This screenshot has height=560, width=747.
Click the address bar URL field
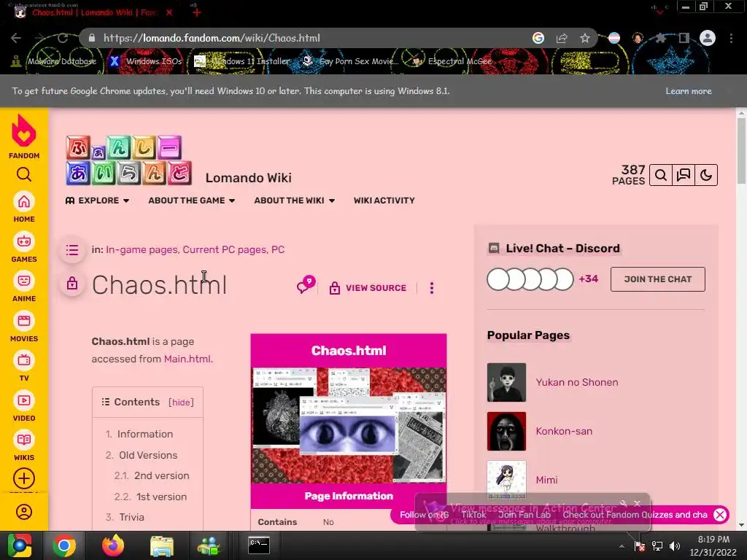pos(305,38)
